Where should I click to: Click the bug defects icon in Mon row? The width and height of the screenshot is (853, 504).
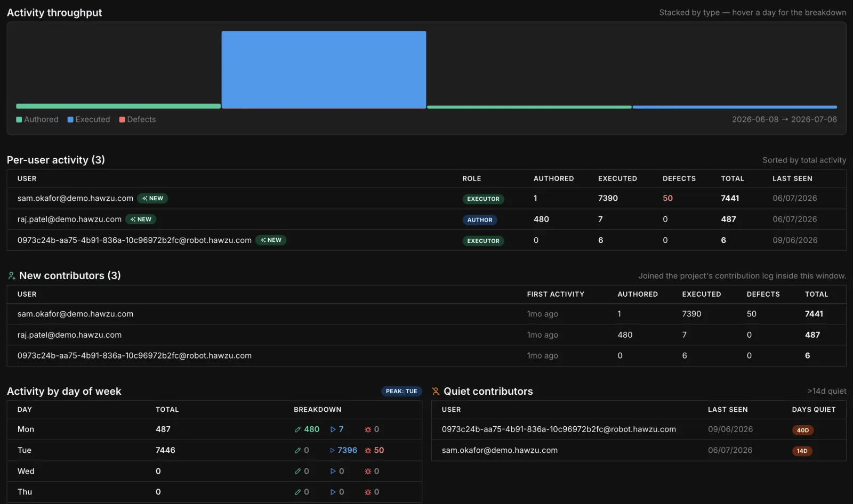(x=368, y=429)
